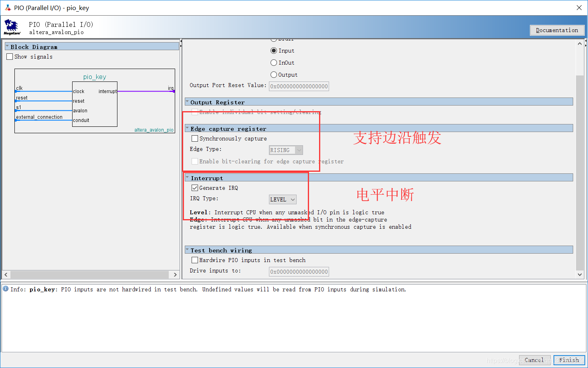The width and height of the screenshot is (588, 368).
Task: Select the Input direction radio button
Action: coord(274,51)
